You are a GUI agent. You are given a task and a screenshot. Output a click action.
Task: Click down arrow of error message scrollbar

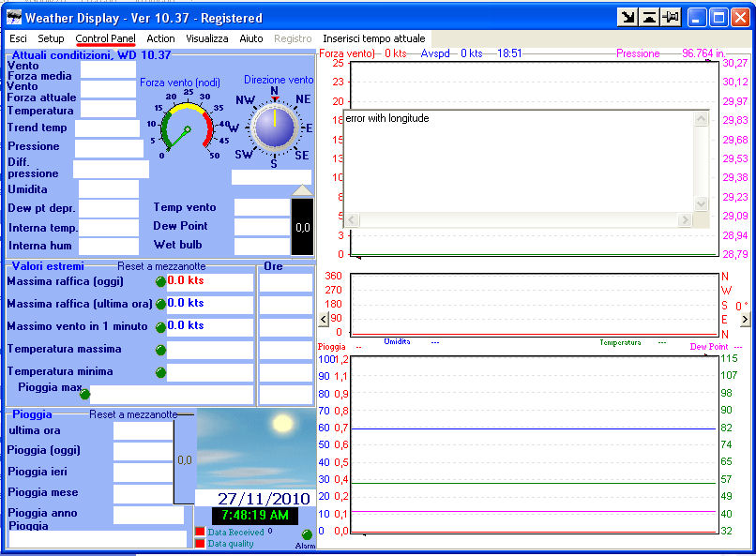(x=701, y=204)
